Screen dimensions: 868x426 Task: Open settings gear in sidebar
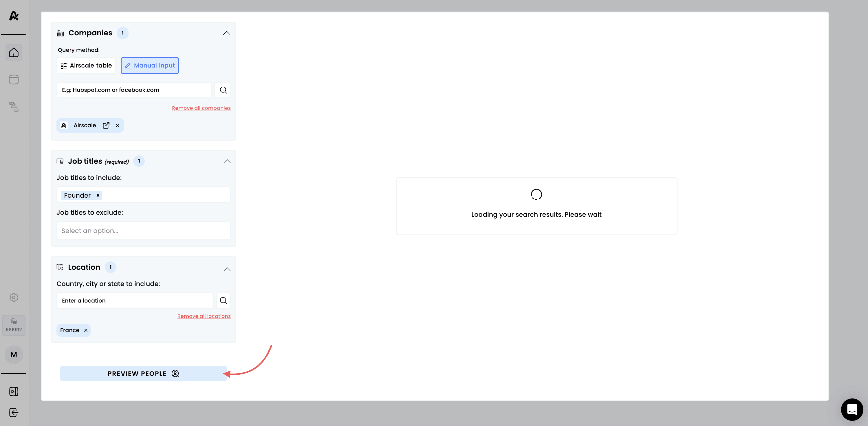tap(14, 297)
